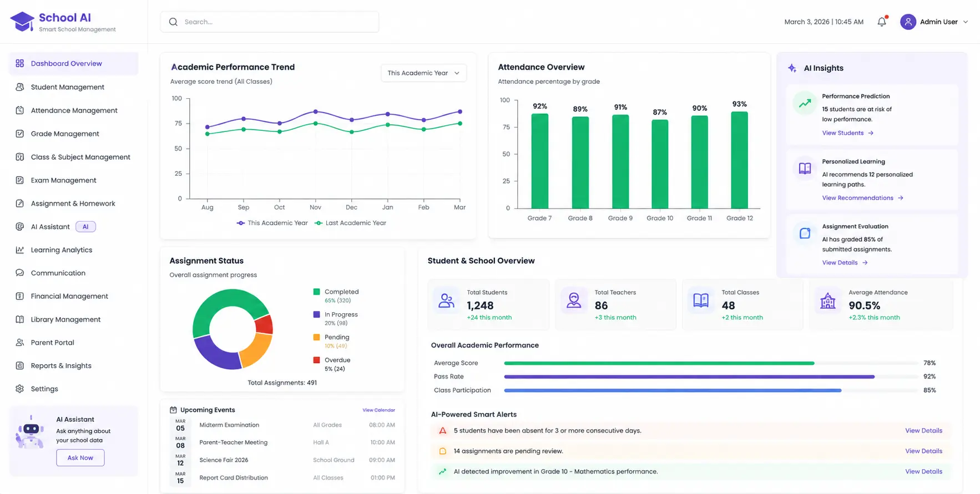Select the Science Fair 2026 event
This screenshot has width=980, height=494.
pyautogui.click(x=282, y=460)
